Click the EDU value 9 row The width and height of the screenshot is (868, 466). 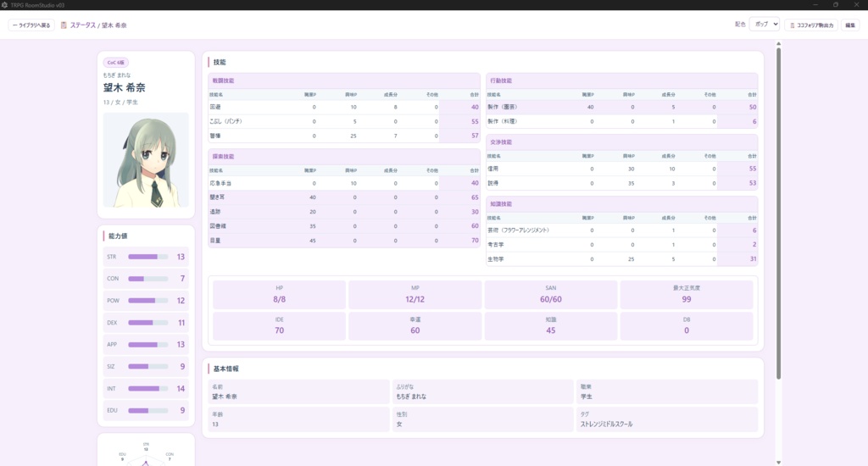(x=146, y=410)
